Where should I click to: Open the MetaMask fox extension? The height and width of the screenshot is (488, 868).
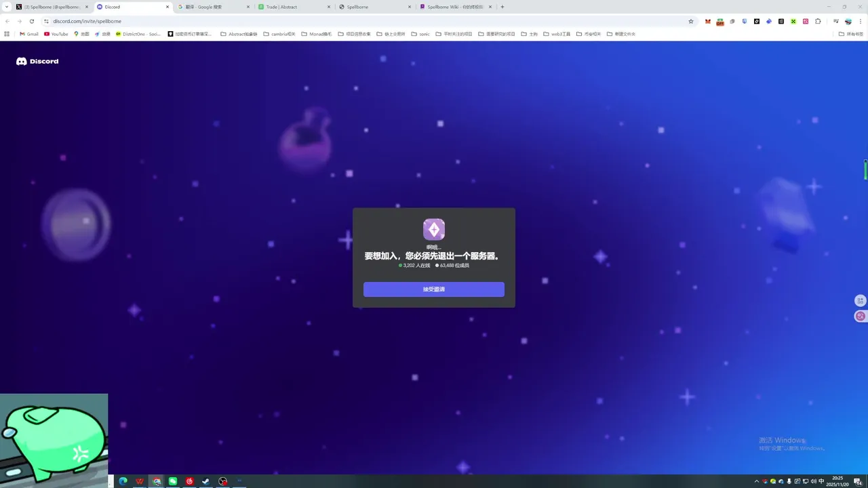[x=708, y=21]
